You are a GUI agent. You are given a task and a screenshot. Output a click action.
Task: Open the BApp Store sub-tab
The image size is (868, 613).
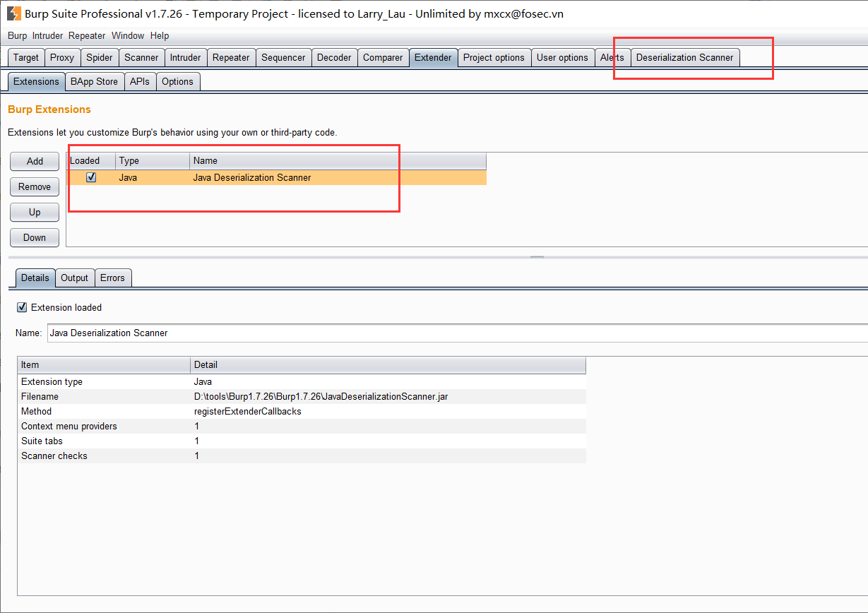[x=94, y=81]
